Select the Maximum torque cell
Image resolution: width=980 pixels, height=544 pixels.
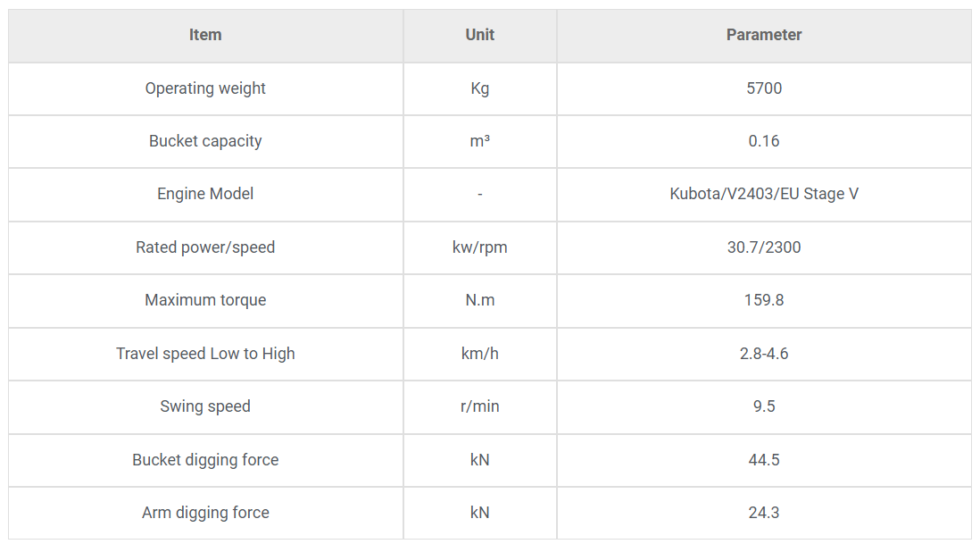coord(205,301)
